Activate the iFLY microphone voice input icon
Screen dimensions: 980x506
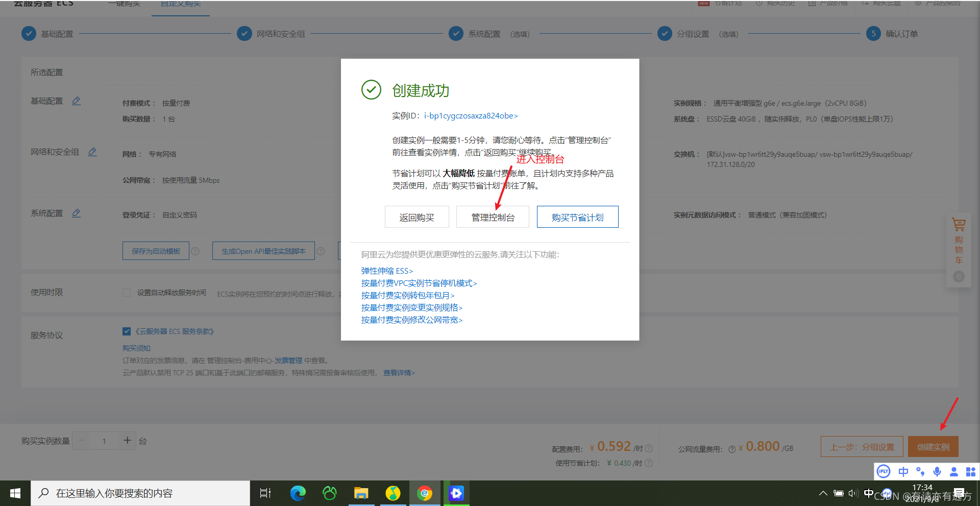(937, 471)
